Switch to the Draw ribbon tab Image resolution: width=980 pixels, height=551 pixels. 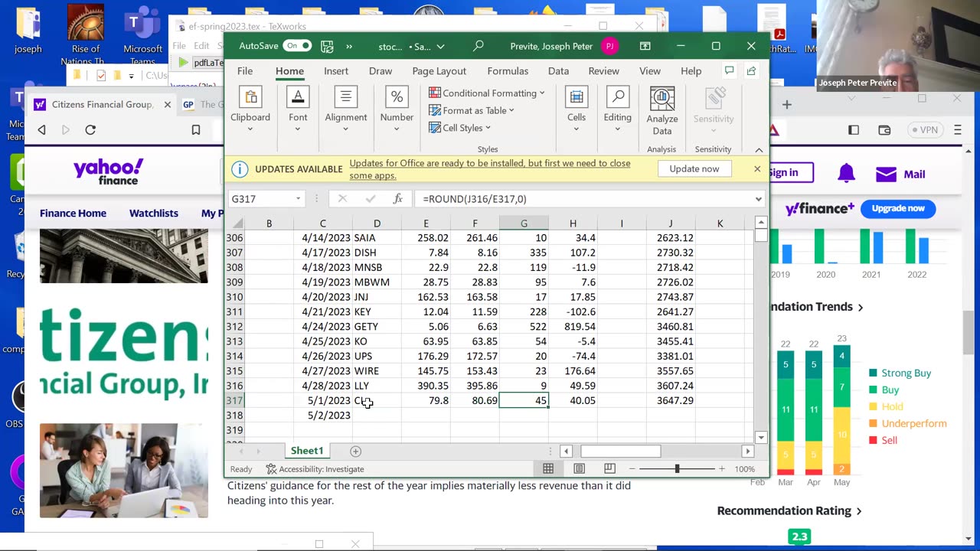point(381,71)
